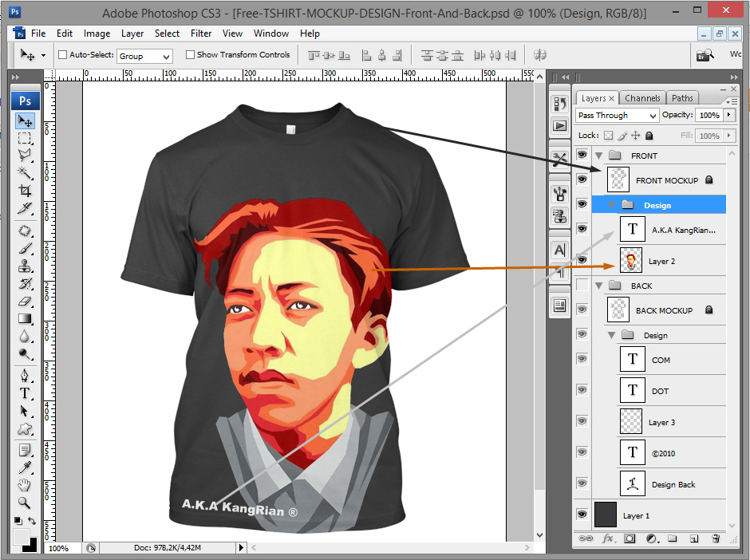Screen dimensions: 750x560
Task: Select the Magic Wand tool
Action: coord(25,172)
